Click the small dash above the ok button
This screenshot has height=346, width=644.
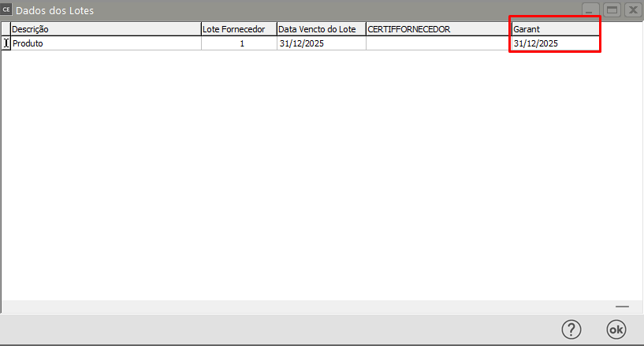[622, 307]
